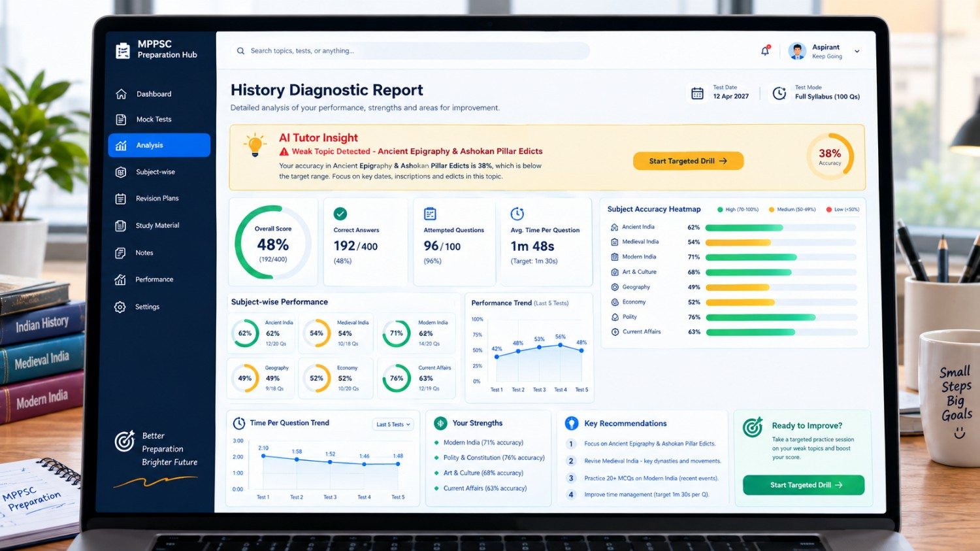980x551 pixels.
Task: Open the notifications bell icon
Action: (765, 50)
